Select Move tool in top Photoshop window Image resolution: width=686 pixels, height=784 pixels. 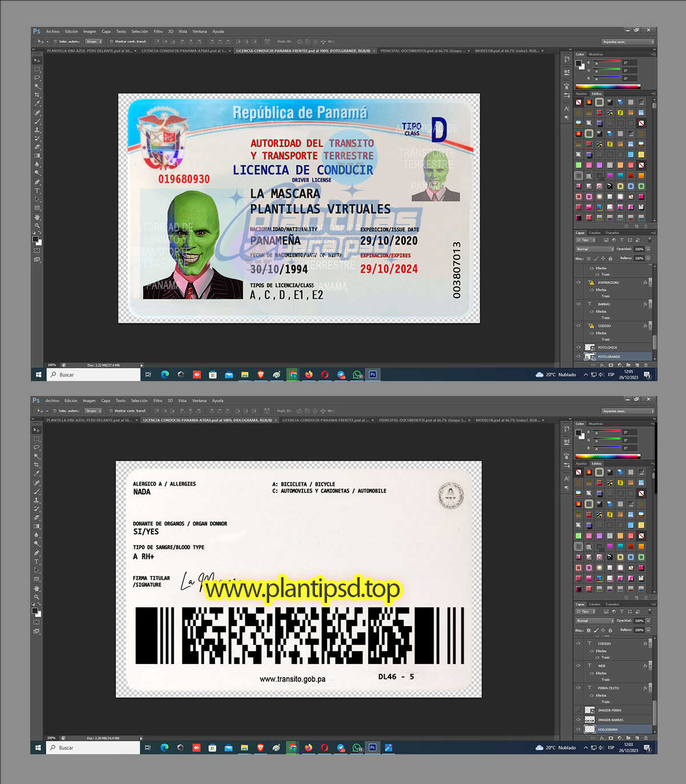37,61
